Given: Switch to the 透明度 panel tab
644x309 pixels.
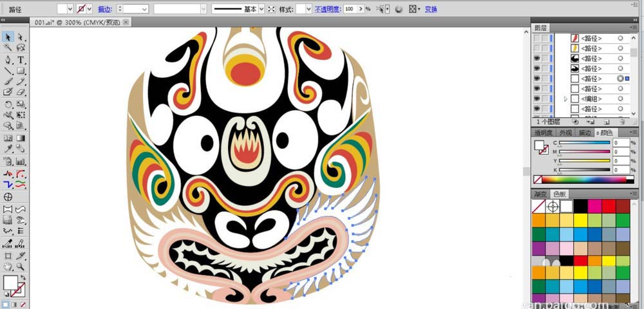Looking at the screenshot, I should coord(544,133).
